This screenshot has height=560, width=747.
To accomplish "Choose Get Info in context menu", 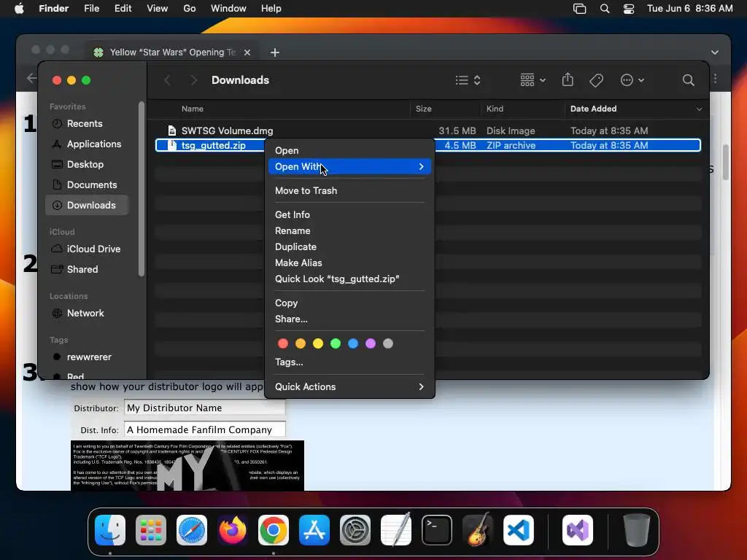I will coord(349,215).
